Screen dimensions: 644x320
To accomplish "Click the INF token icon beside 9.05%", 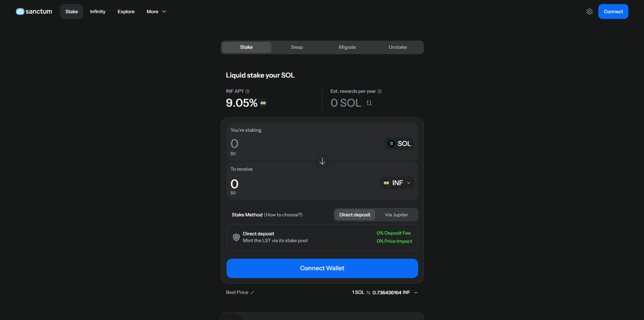I will (263, 103).
